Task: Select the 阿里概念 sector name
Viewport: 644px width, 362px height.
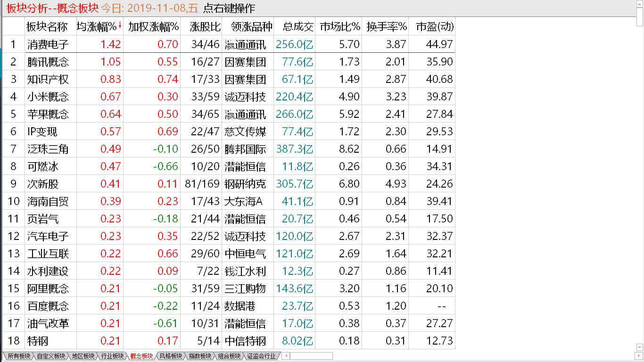Action: tap(48, 288)
